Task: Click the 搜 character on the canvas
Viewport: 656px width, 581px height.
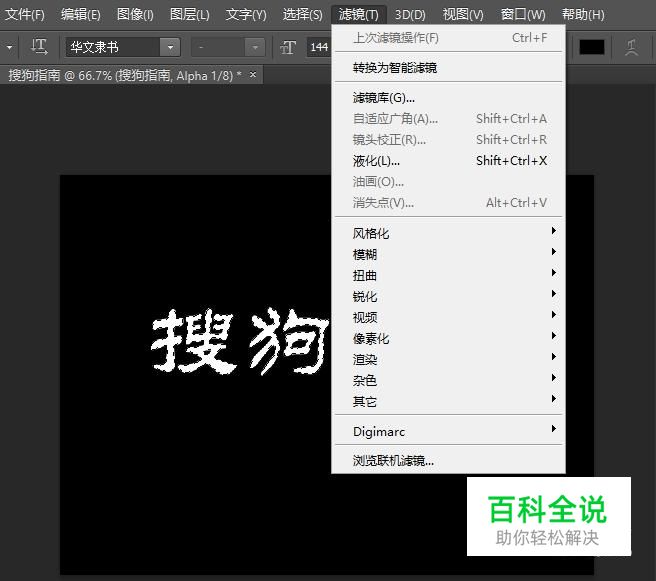Action: [193, 341]
